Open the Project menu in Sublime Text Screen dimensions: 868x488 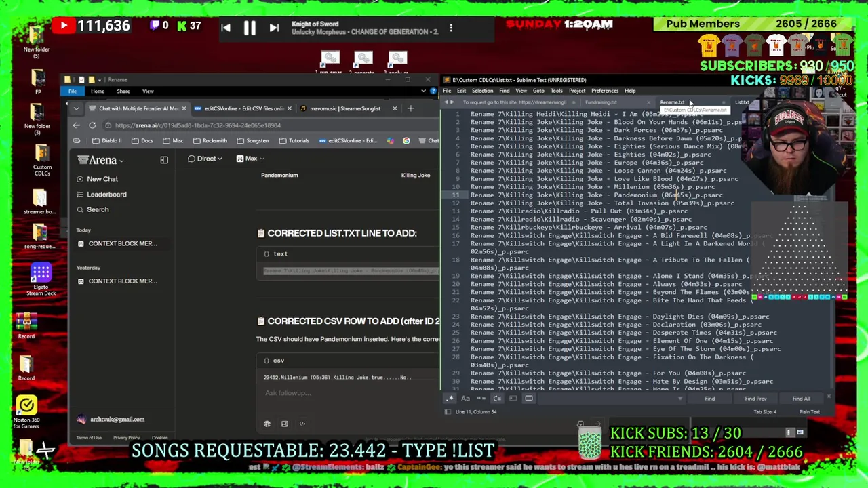click(x=577, y=91)
